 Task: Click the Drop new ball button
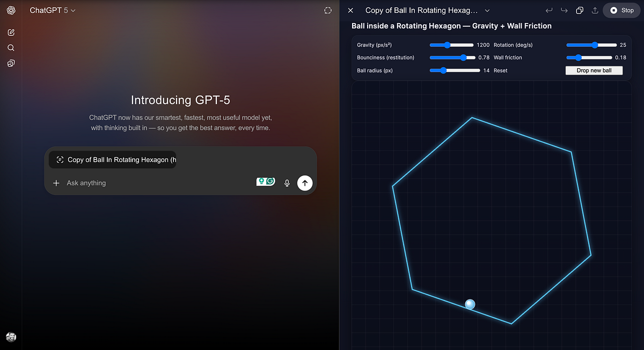(x=594, y=70)
